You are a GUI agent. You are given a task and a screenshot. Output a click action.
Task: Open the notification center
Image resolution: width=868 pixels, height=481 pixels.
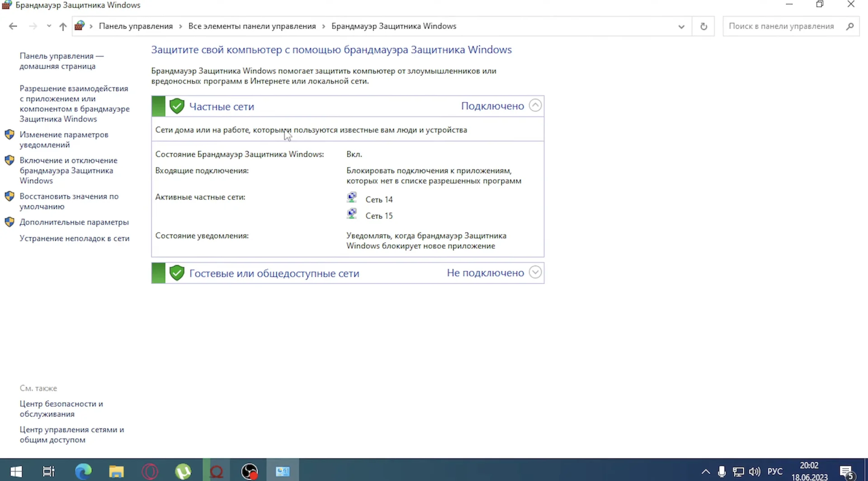point(847,472)
